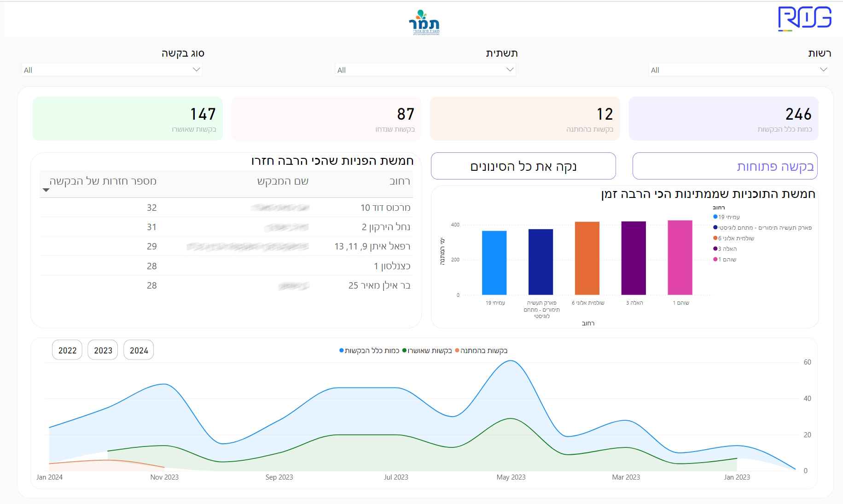Viewport: 843px width, 504px height.
Task: Click the Jan 2024 axis label
Action: pyautogui.click(x=50, y=477)
